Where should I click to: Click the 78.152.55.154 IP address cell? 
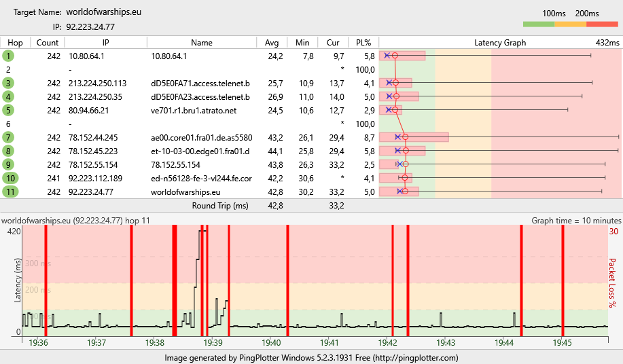(x=93, y=164)
